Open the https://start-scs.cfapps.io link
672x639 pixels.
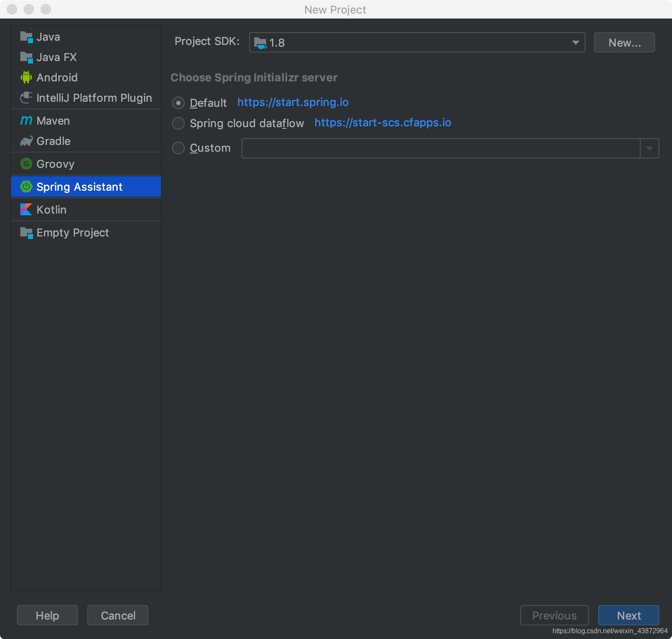383,122
